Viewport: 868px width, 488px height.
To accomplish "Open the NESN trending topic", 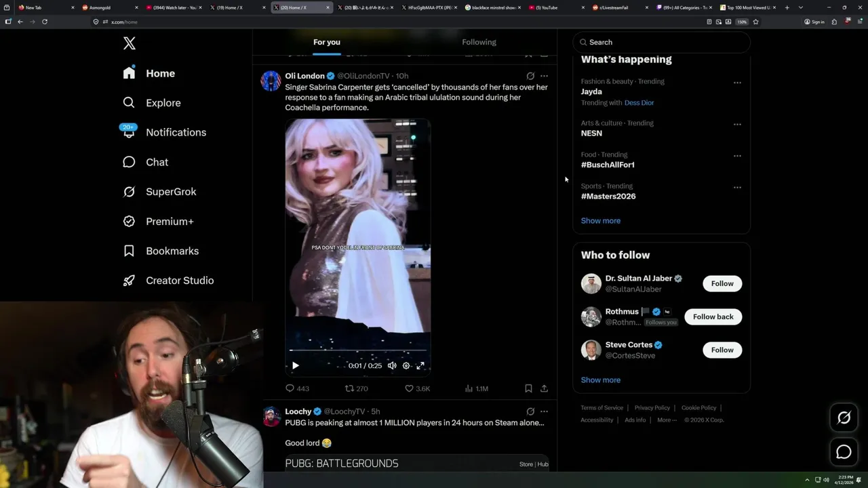I will click(591, 134).
